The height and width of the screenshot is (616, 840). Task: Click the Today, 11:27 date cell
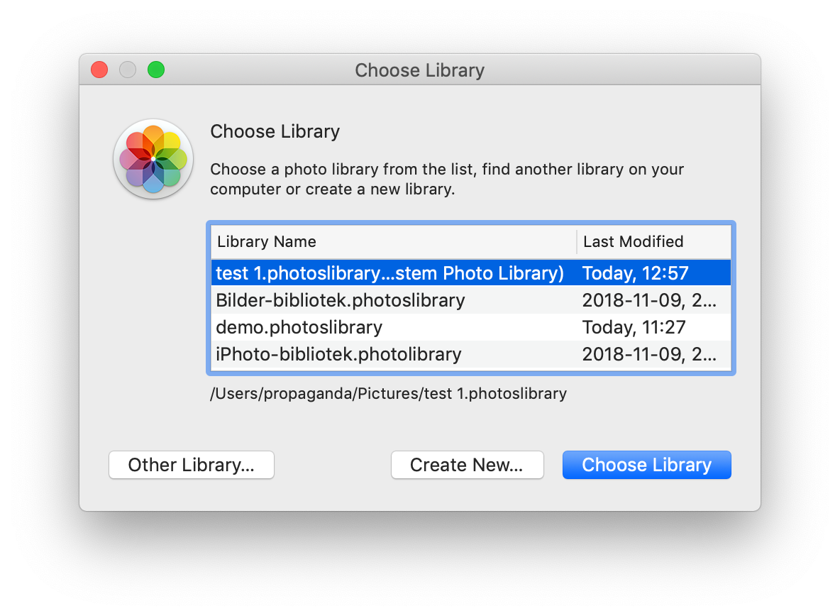[x=634, y=327]
